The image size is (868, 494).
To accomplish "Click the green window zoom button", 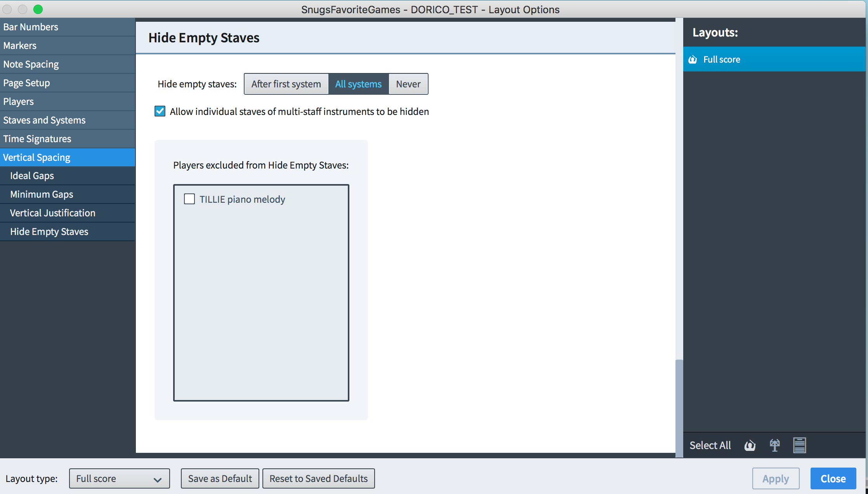I will point(38,9).
